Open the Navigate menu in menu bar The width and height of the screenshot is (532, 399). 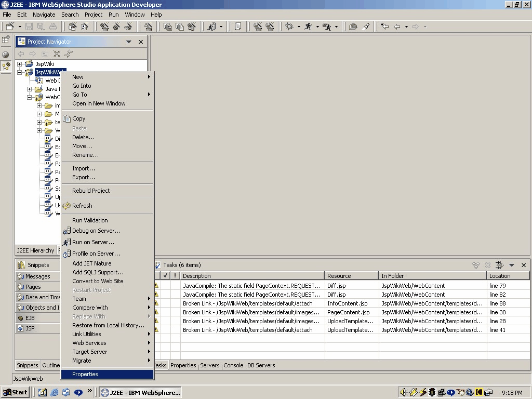pyautogui.click(x=44, y=15)
